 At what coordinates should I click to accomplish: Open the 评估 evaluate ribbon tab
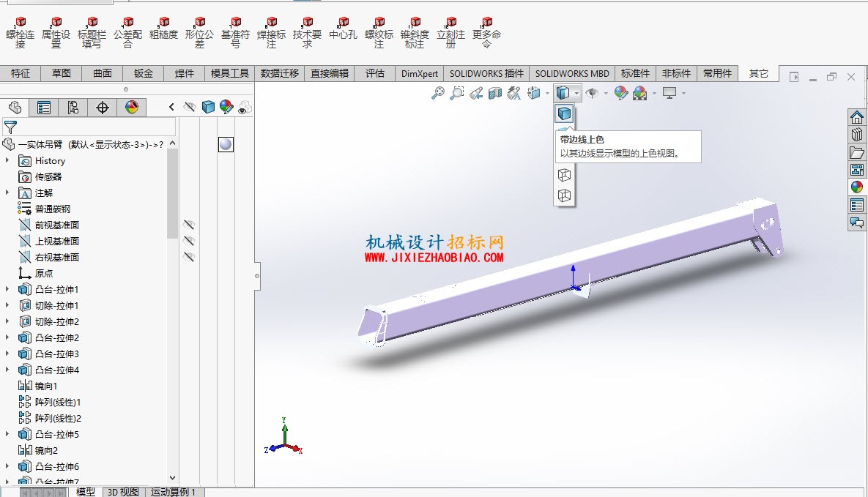(375, 74)
